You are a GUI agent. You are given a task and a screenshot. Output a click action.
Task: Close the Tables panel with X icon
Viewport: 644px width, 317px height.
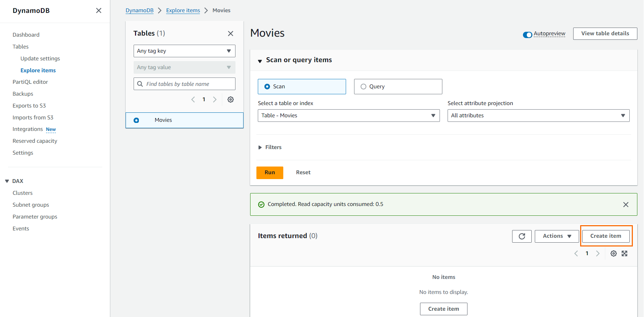[x=231, y=34]
